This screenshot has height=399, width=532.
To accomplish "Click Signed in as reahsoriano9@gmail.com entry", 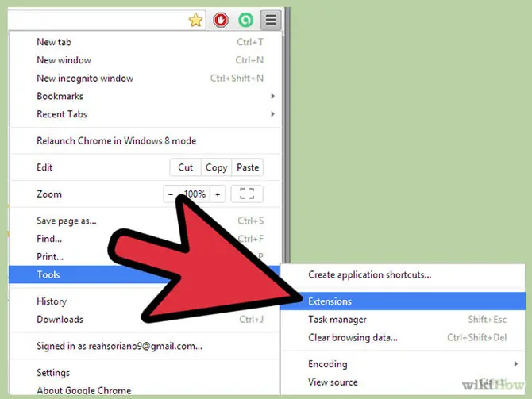I will tap(145, 346).
